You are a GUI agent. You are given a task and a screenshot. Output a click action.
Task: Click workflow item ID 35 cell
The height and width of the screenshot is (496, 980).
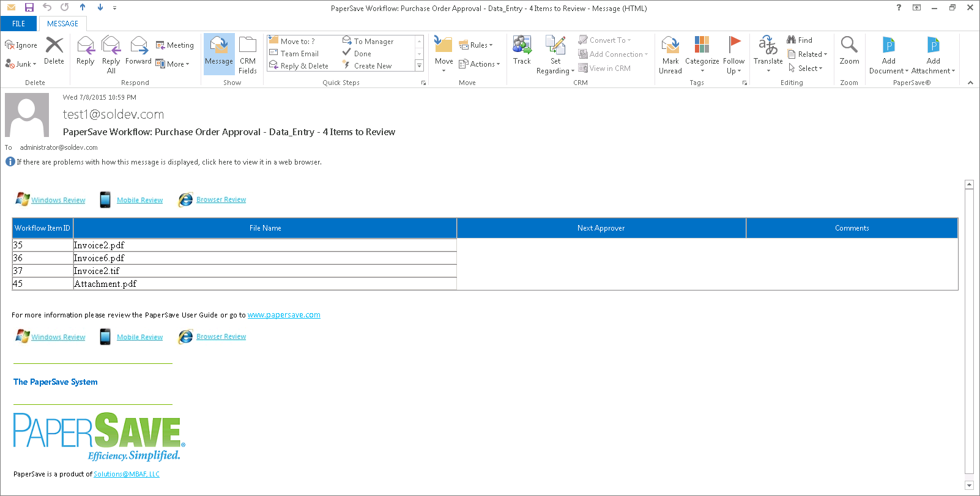[x=43, y=245]
